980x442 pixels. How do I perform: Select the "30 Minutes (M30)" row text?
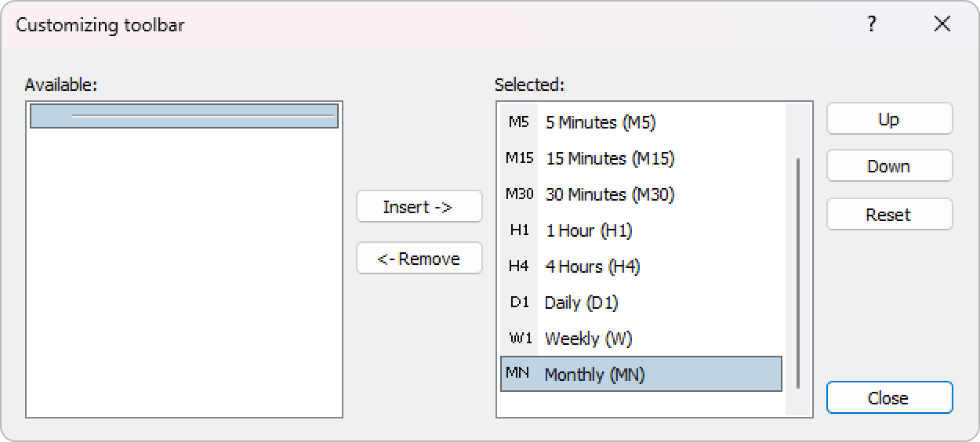(x=610, y=195)
